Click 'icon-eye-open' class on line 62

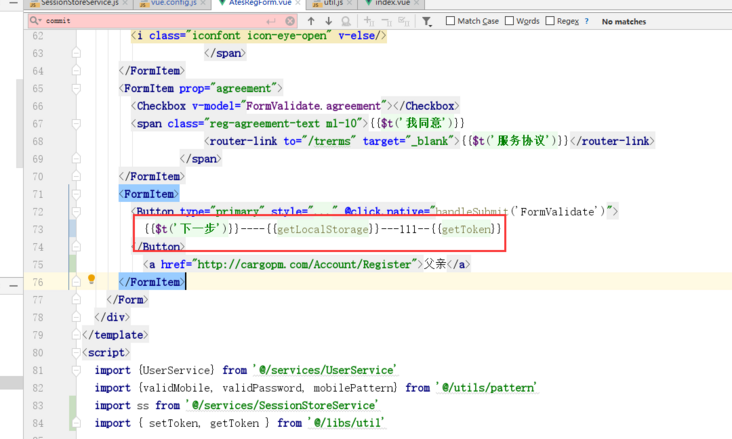(x=286, y=35)
